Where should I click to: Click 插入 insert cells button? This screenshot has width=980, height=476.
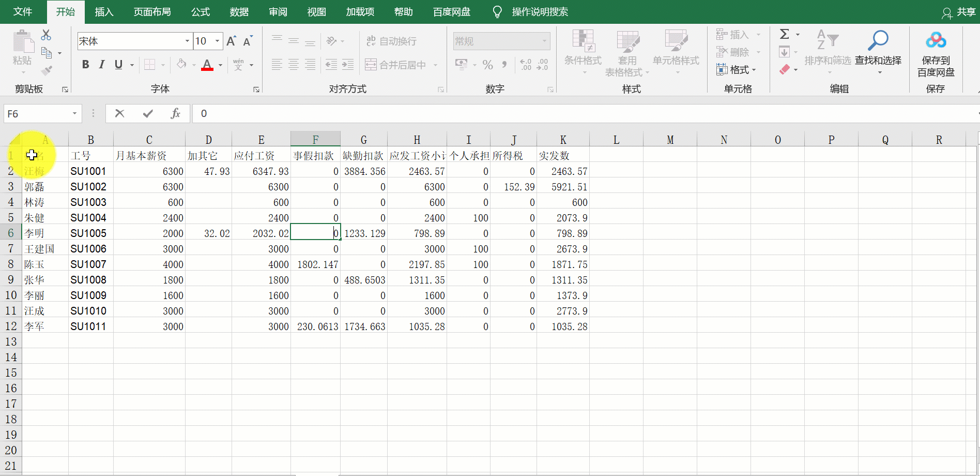[732, 35]
